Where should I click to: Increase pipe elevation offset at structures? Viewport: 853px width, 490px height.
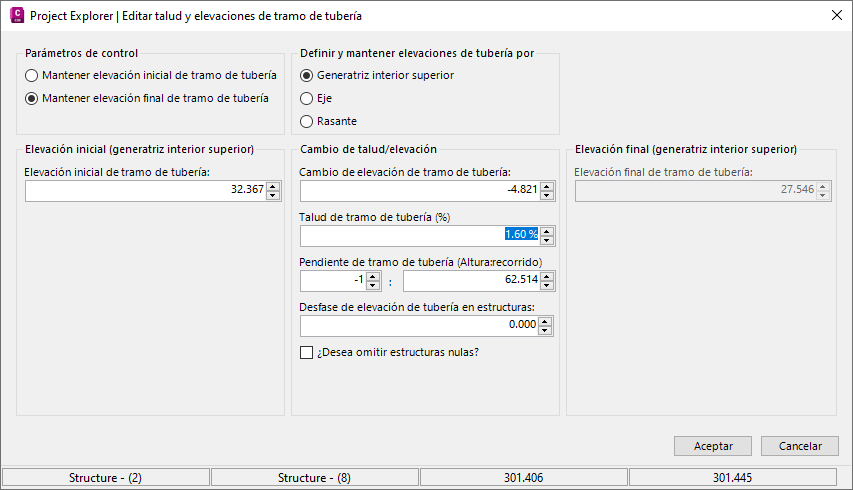coord(547,322)
